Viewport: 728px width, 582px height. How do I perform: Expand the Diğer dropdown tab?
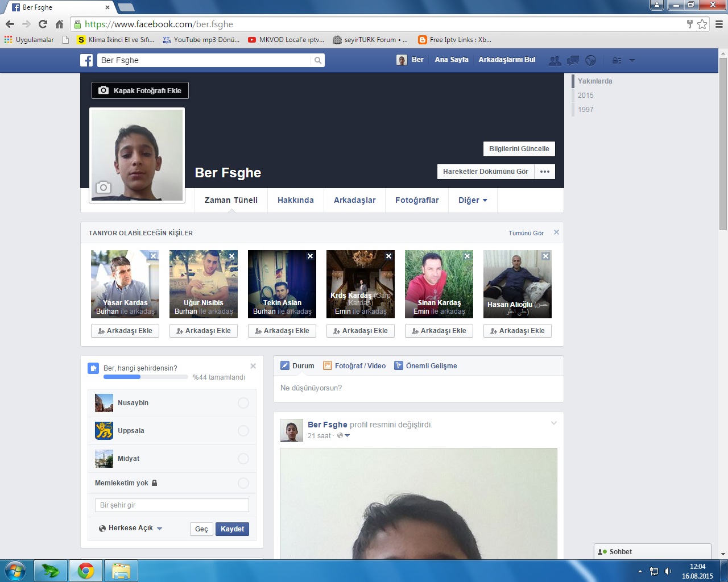click(x=473, y=200)
